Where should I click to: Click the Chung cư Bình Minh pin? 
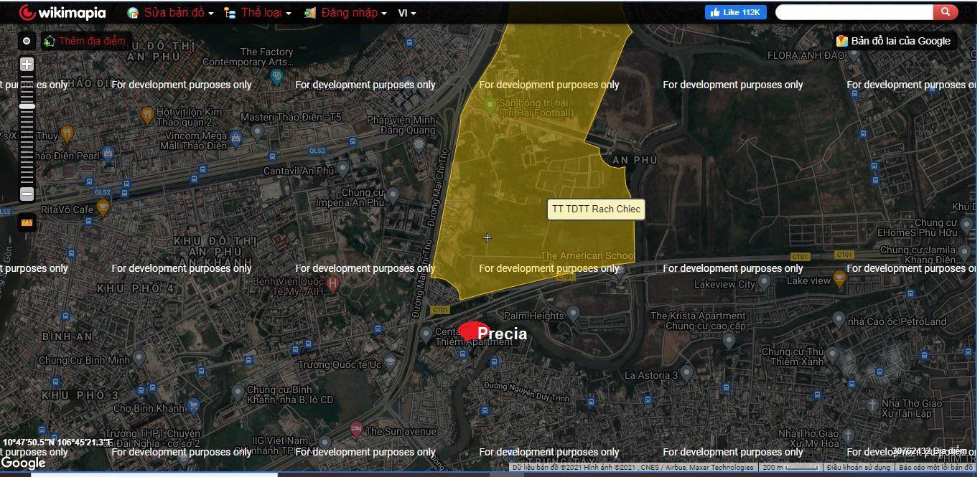pos(139,357)
